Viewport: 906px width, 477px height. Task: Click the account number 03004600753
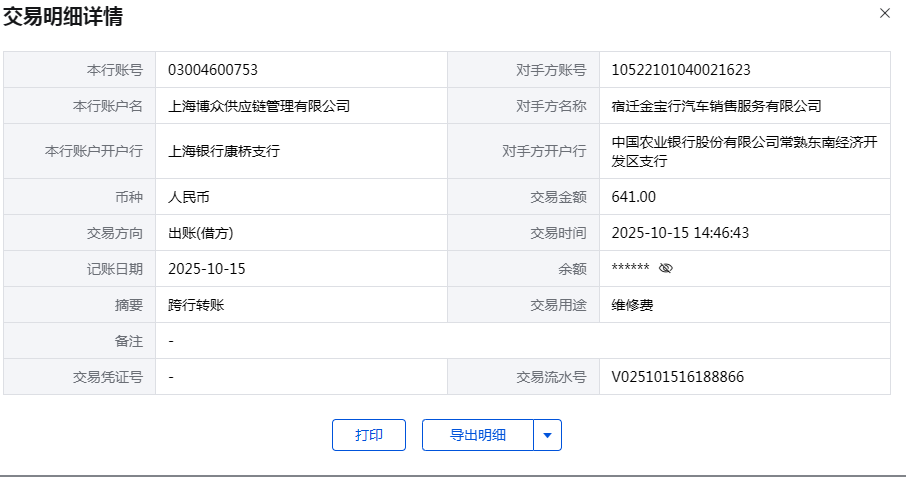213,70
